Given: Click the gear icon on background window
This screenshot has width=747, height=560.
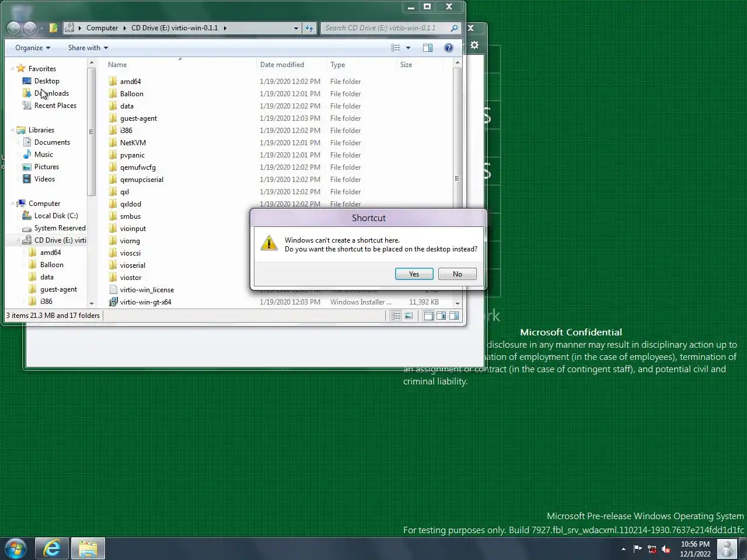Looking at the screenshot, I should (x=474, y=45).
